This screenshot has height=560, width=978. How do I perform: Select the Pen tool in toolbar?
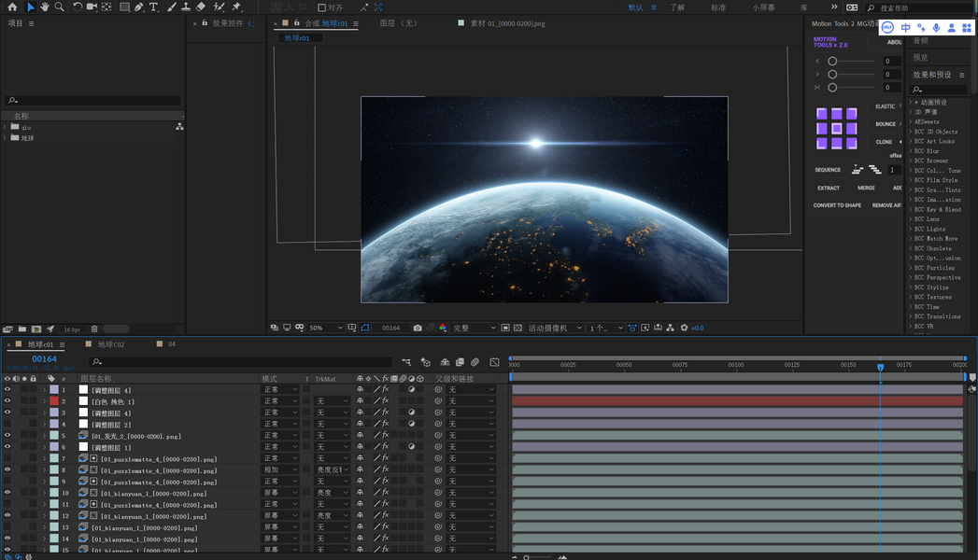138,7
